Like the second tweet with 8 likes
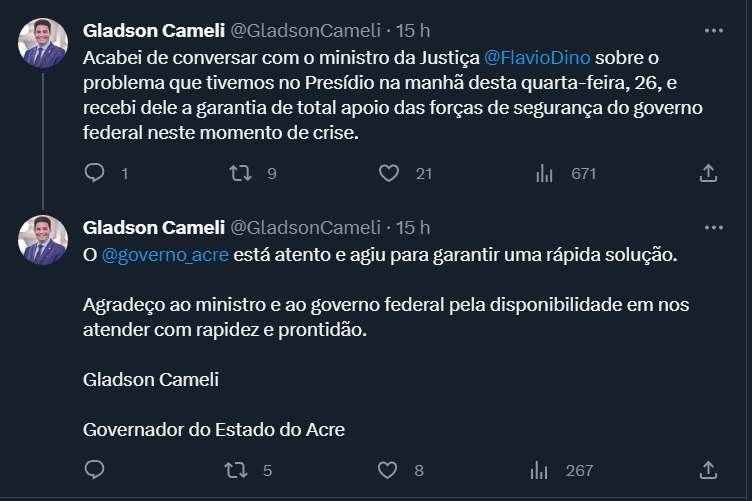752x501 pixels. coord(389,469)
